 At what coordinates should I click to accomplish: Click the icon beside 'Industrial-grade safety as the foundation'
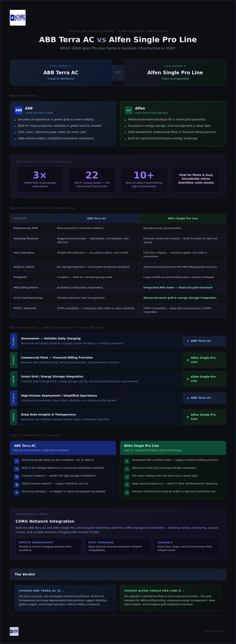click(x=17, y=461)
